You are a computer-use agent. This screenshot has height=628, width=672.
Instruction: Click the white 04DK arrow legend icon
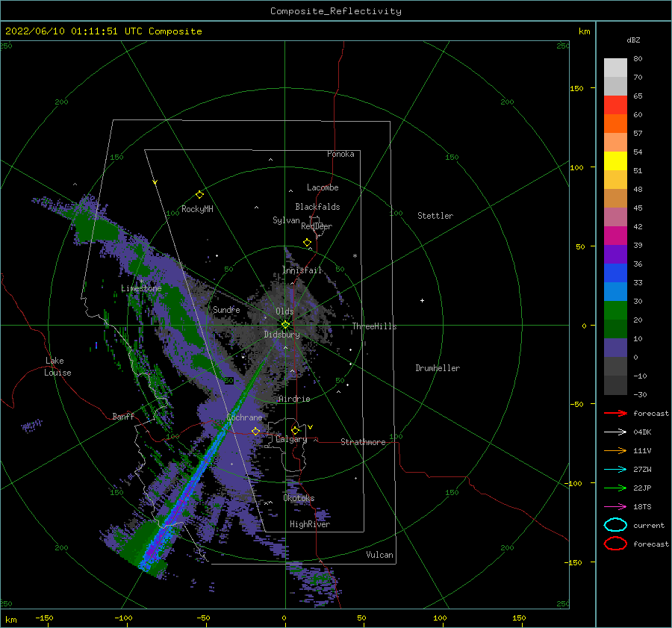click(x=615, y=432)
